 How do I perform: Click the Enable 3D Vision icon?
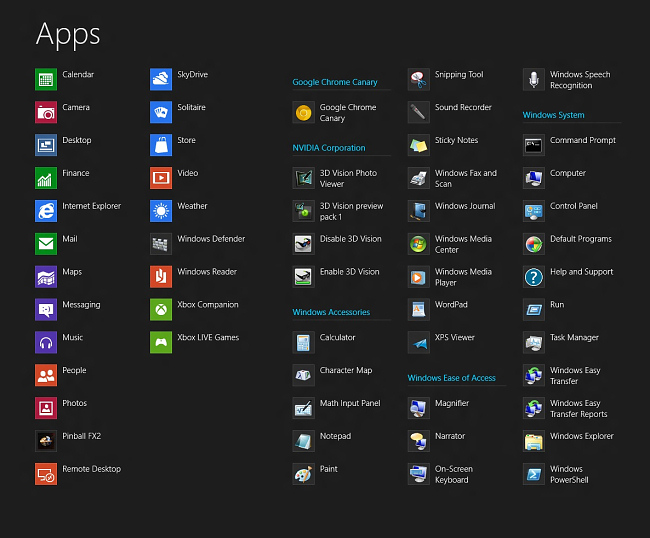click(x=303, y=276)
